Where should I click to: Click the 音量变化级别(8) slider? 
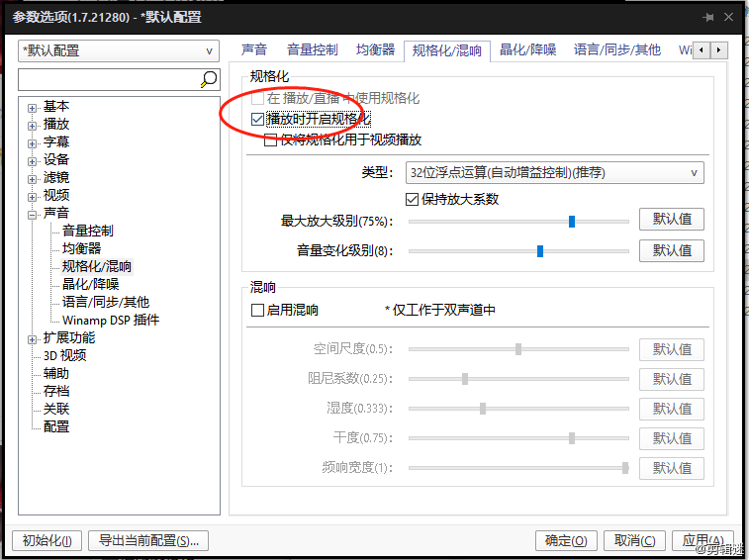click(518, 251)
